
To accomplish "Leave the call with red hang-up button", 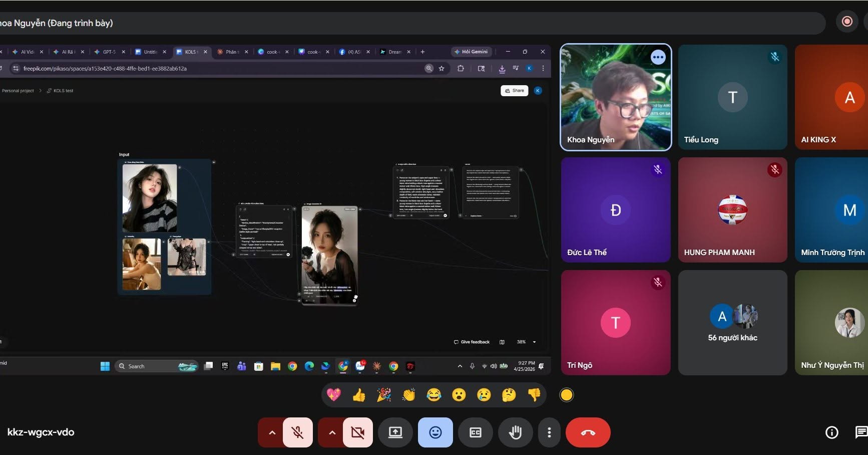I will 588,432.
